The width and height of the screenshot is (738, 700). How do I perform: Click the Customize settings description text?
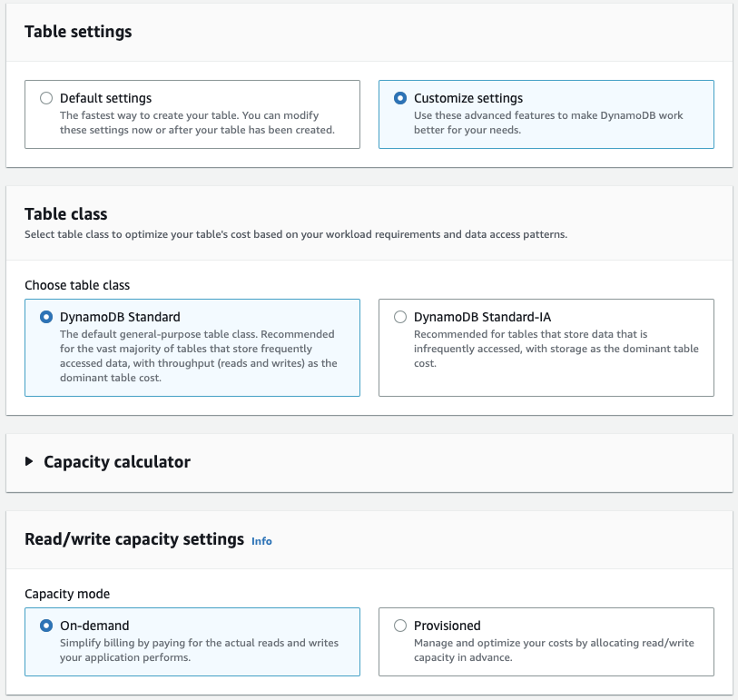548,123
